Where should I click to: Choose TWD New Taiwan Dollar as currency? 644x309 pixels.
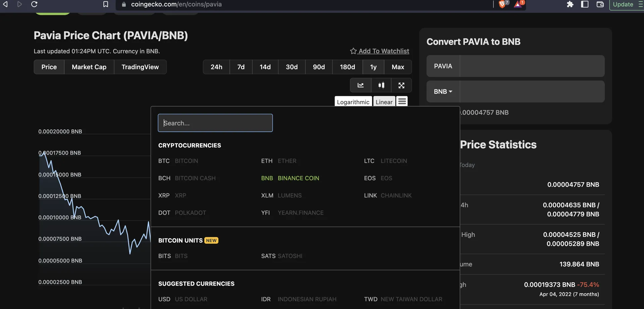pyautogui.click(x=403, y=299)
